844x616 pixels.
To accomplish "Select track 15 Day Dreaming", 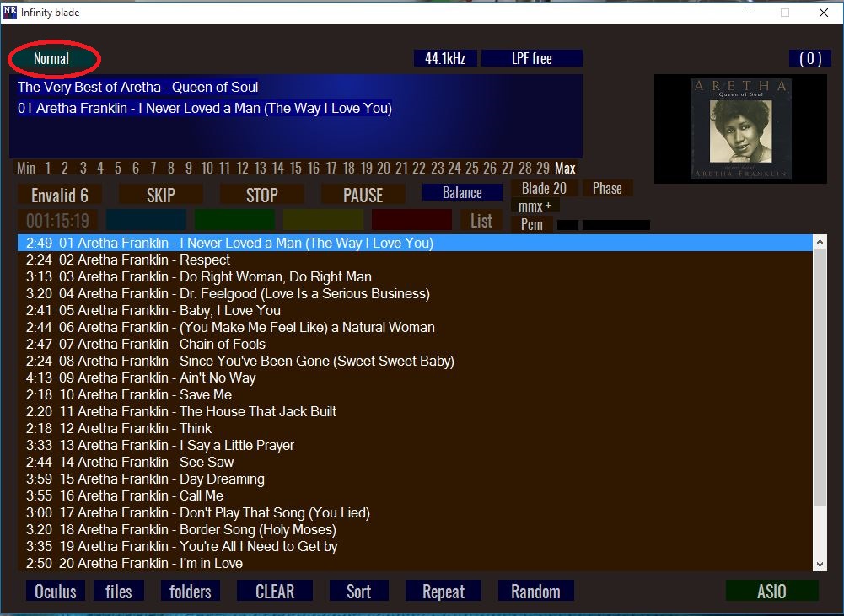I will pos(415,479).
